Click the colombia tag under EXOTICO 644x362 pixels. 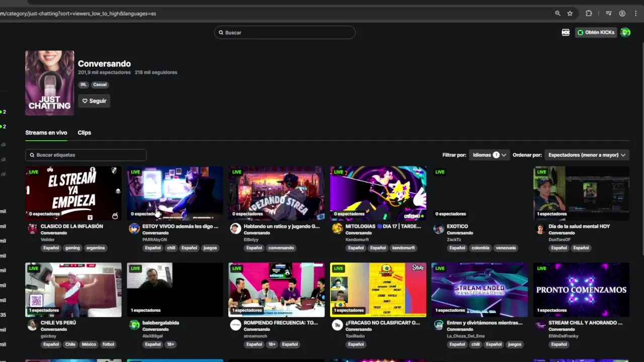(x=480, y=248)
